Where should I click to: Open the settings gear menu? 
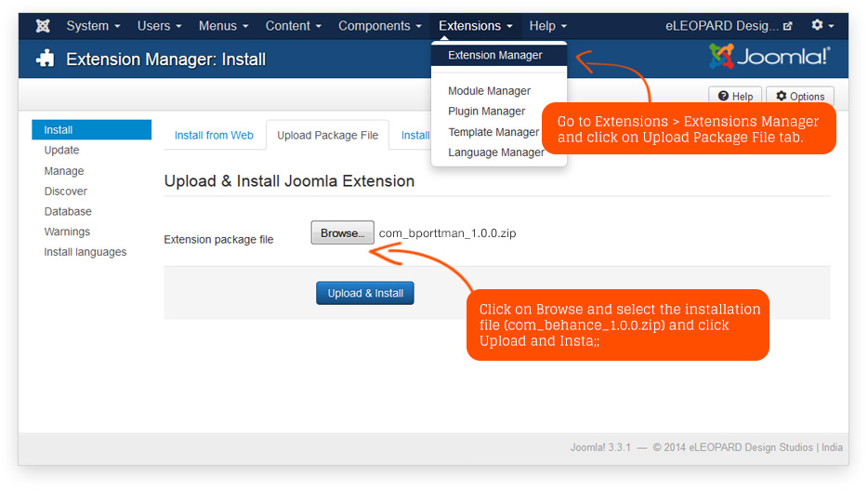[822, 26]
